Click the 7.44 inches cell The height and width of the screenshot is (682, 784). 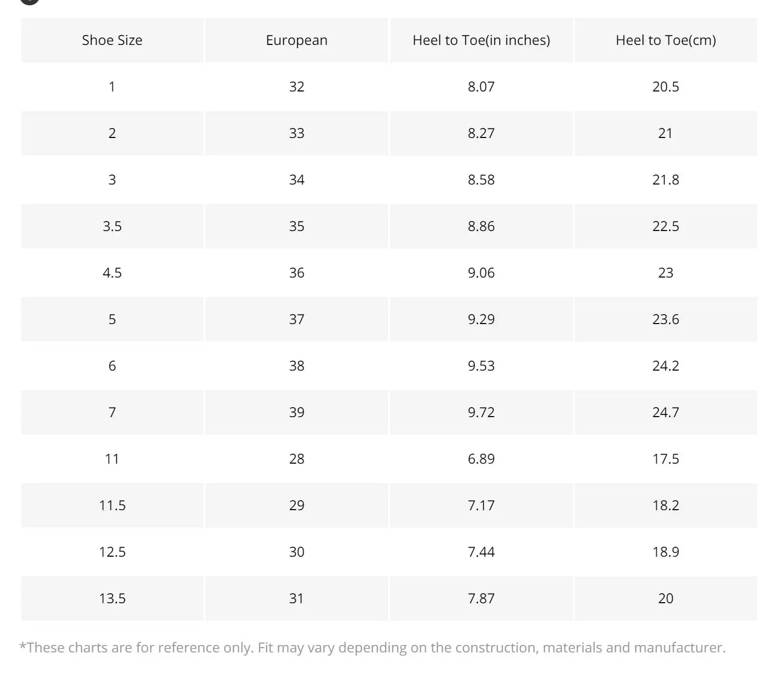[481, 552]
